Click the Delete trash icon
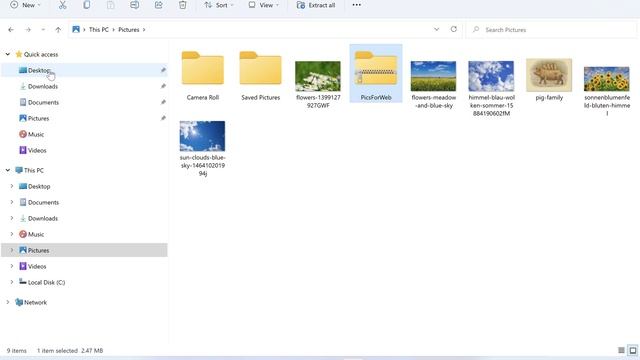Image resolution: width=640 pixels, height=360 pixels. [182, 5]
